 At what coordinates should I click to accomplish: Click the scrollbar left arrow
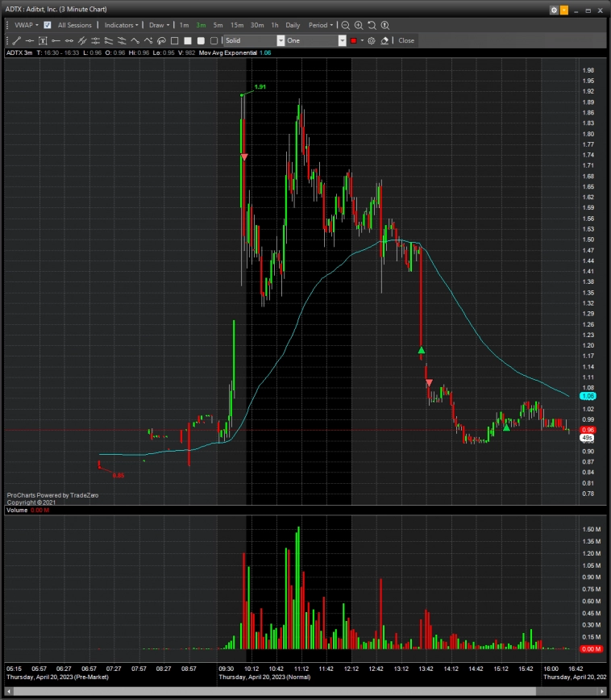point(9,691)
